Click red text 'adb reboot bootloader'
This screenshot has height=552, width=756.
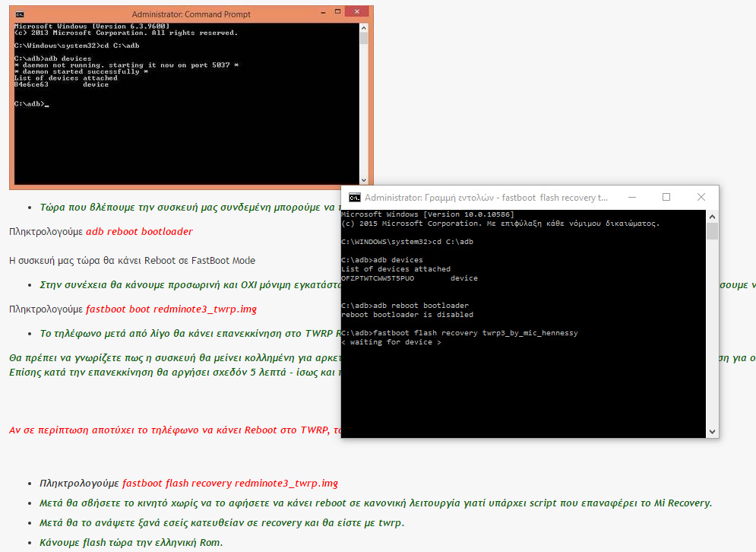[x=139, y=232]
